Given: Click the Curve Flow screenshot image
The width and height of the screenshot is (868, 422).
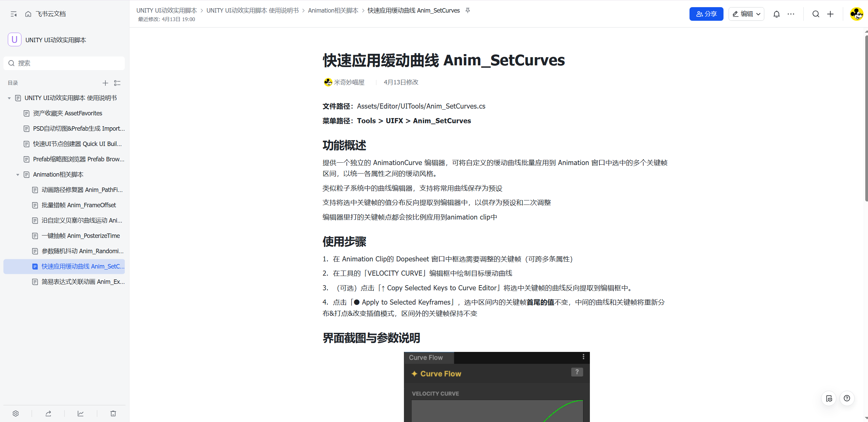Looking at the screenshot, I should (x=497, y=387).
